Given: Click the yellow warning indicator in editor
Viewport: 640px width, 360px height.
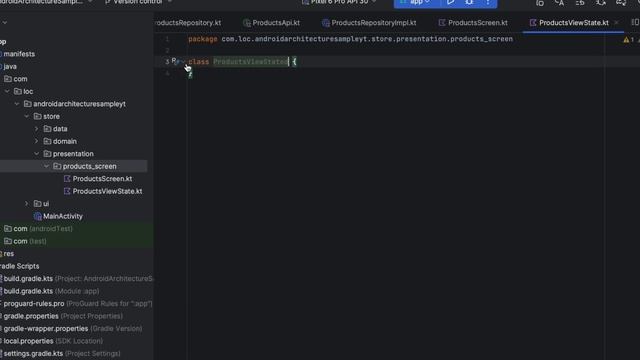Looking at the screenshot, I should [626, 40].
